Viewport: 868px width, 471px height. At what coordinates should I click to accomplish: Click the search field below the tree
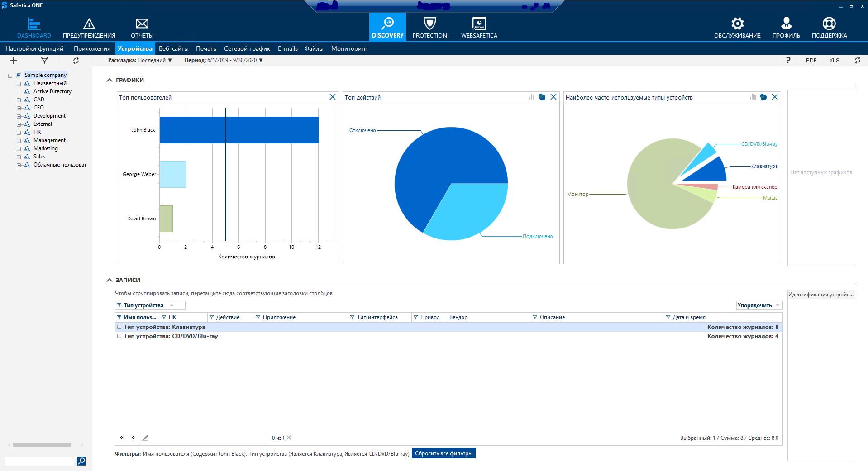[x=40, y=461]
